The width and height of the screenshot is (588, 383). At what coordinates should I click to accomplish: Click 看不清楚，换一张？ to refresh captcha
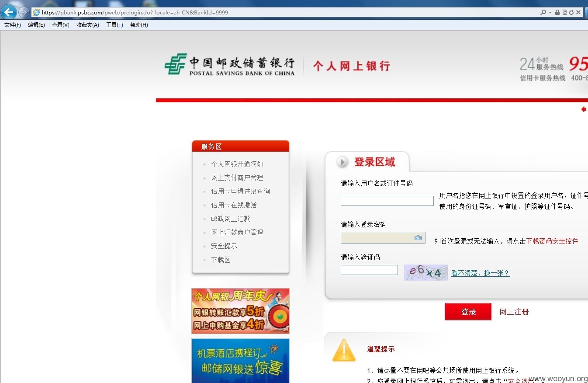pos(481,273)
